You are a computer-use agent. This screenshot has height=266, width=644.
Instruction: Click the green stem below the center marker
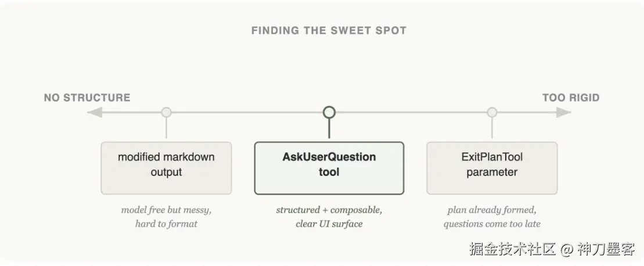pos(329,129)
